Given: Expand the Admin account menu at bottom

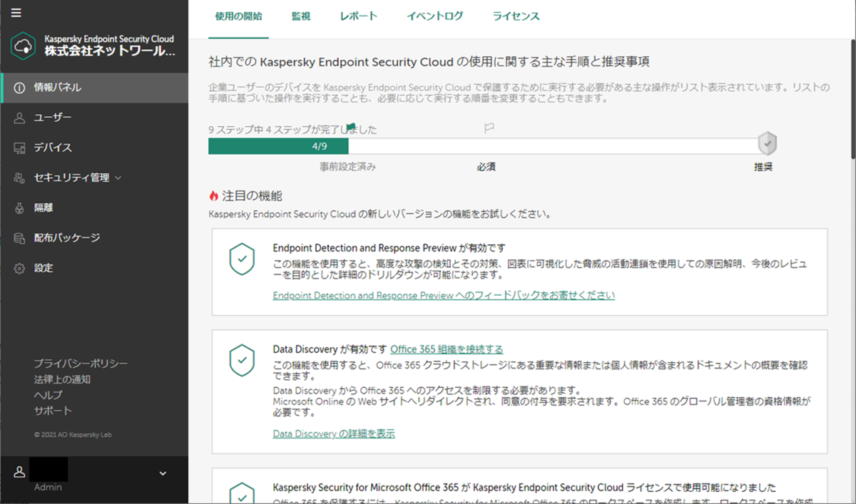Looking at the screenshot, I should click(163, 473).
